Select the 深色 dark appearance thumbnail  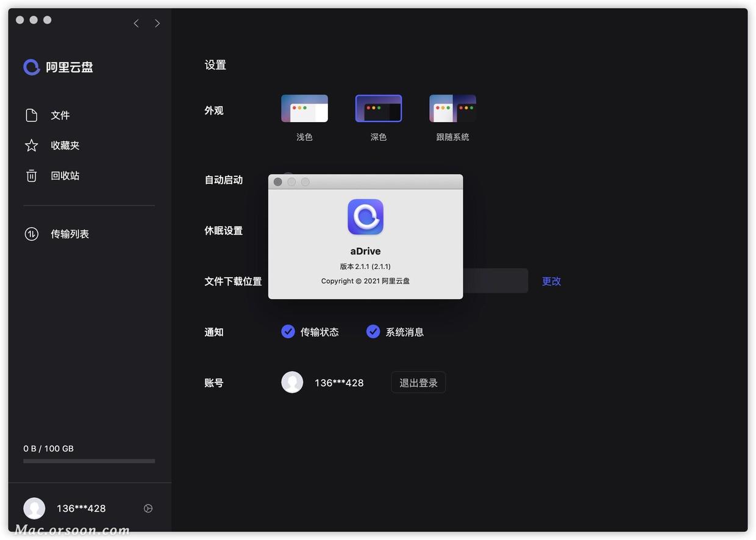379,109
